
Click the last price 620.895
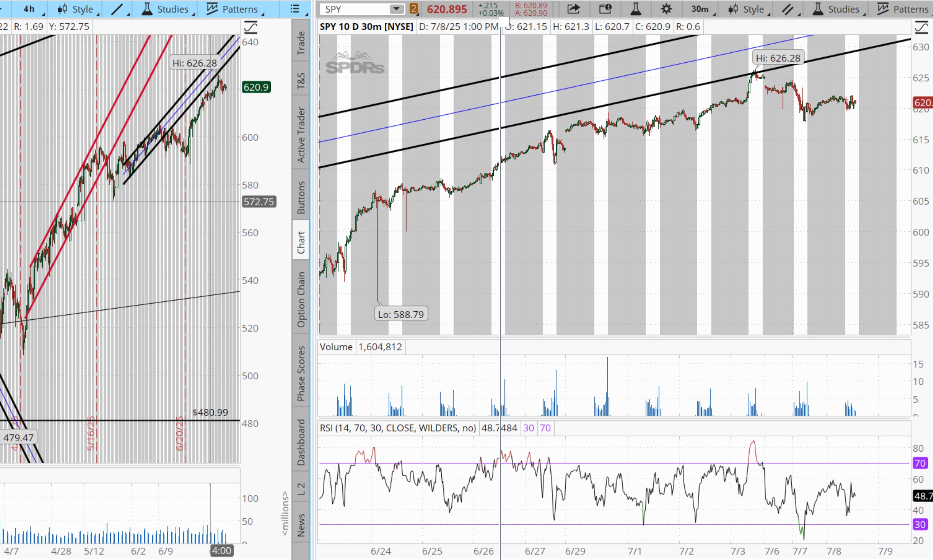[x=447, y=9]
